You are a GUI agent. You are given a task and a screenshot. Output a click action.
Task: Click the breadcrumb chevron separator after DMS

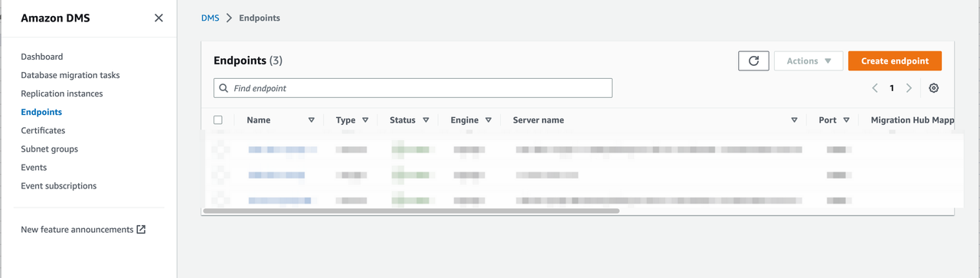click(229, 18)
